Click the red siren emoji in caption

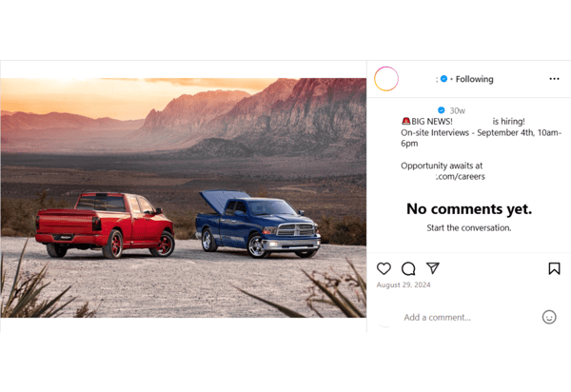tap(405, 121)
